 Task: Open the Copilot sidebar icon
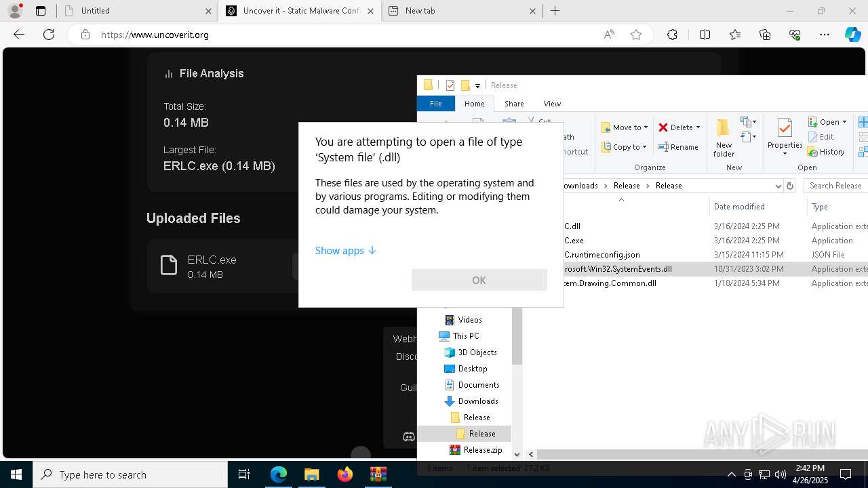852,35
